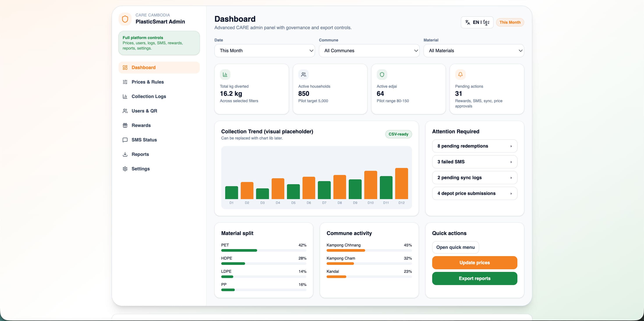644x321 pixels.
Task: Open the Date dropdown showing This Month
Action: 265,51
